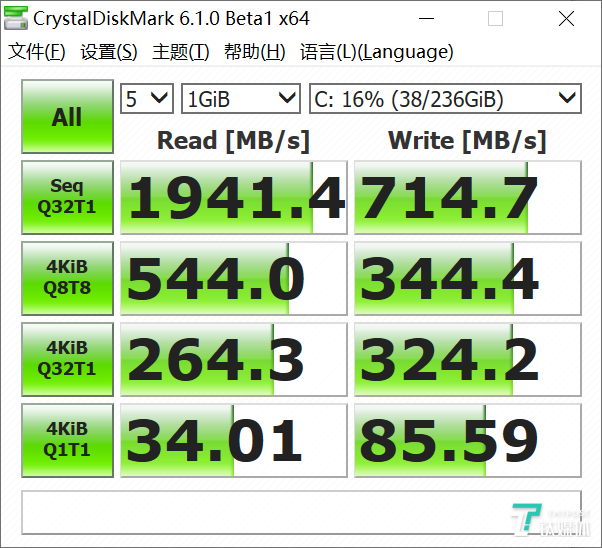Open the 语言(L)(Language) menu
The image size is (602, 548).
point(376,52)
